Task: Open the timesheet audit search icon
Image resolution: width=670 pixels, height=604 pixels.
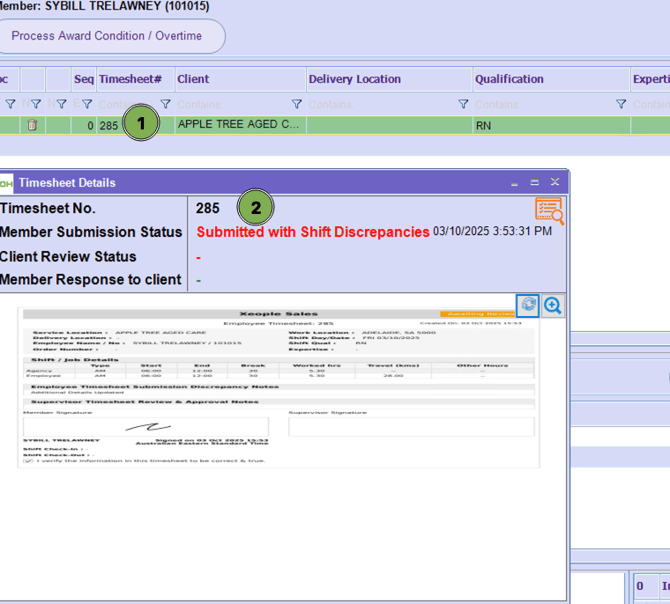Action: pos(549,210)
